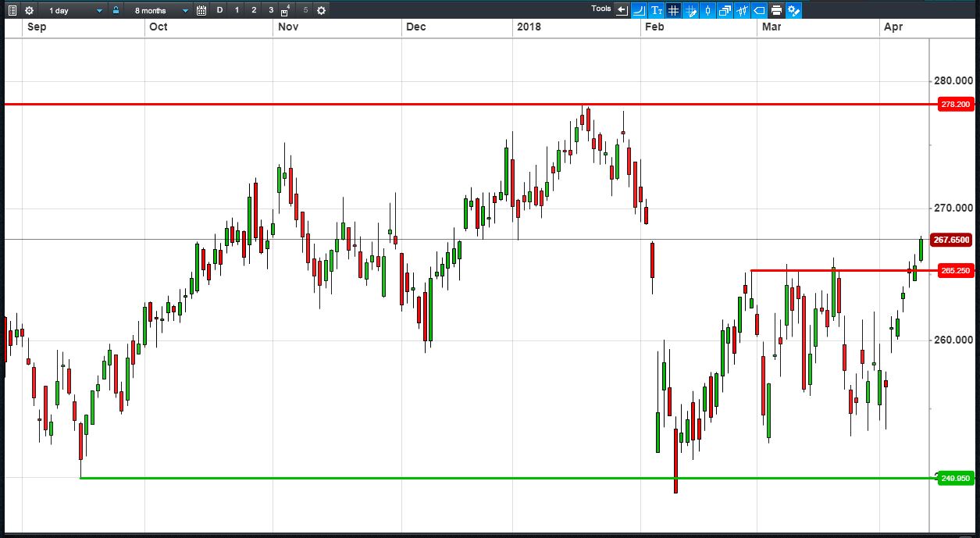
Task: Select chart preset 1
Action: click(237, 10)
